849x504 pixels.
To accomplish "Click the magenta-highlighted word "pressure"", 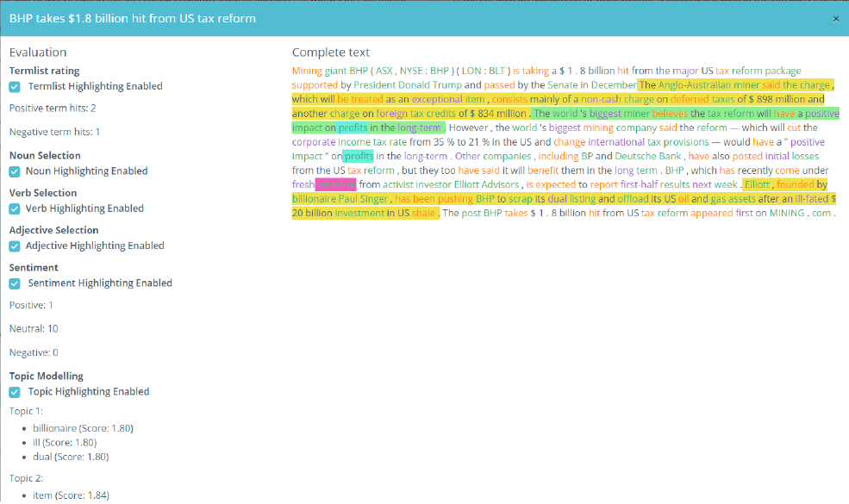I will click(x=335, y=184).
